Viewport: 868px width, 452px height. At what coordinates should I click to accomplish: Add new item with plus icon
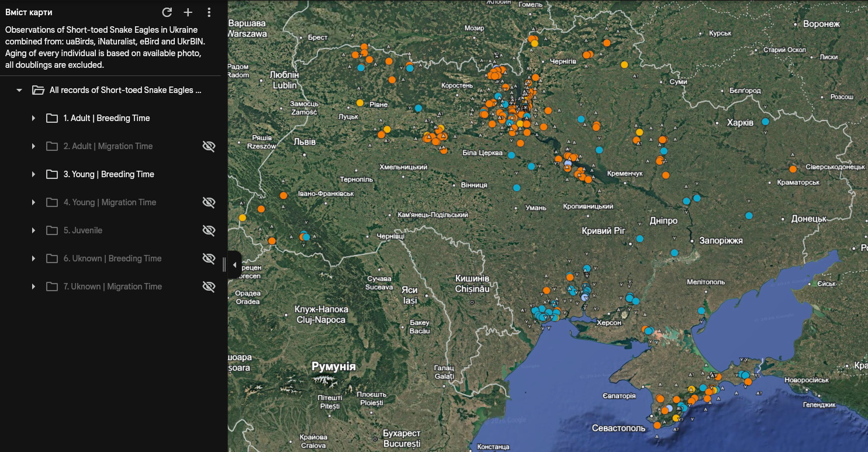point(188,12)
